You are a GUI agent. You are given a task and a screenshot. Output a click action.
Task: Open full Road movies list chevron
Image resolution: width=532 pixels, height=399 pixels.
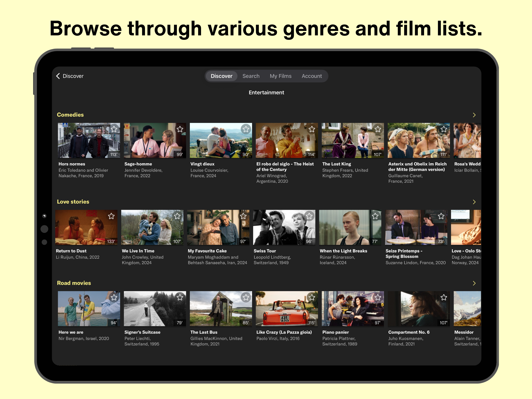point(474,283)
